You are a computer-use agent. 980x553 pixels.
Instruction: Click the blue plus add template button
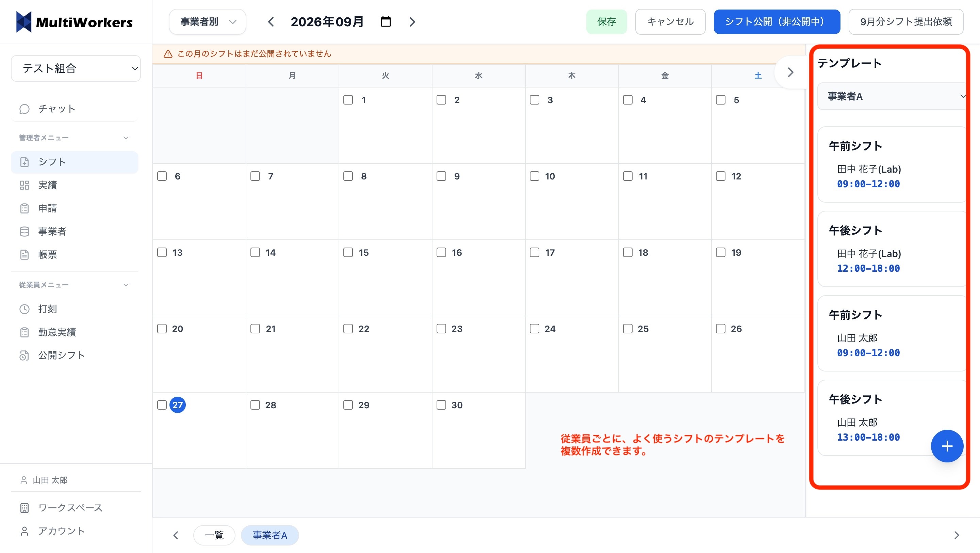pos(947,446)
